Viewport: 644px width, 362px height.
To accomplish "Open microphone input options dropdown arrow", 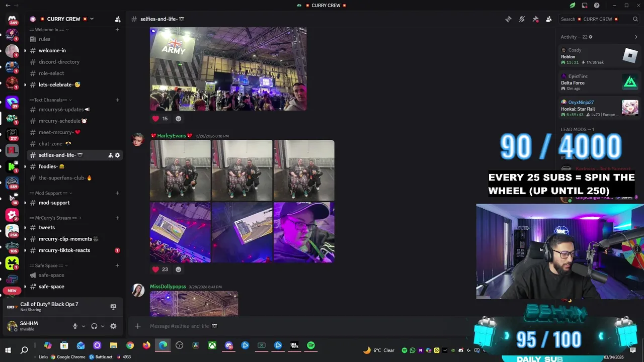I will (83, 326).
